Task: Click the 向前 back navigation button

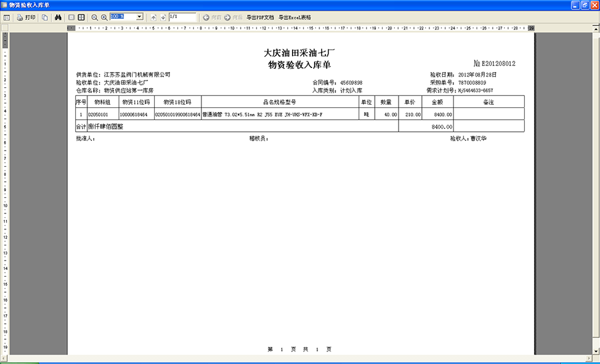Action: point(212,17)
